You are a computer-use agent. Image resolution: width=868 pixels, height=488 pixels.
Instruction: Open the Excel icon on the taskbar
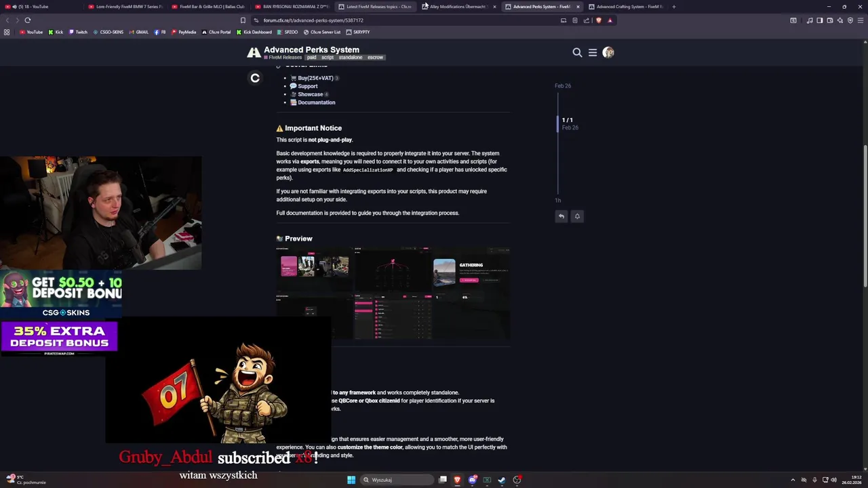tap(487, 480)
